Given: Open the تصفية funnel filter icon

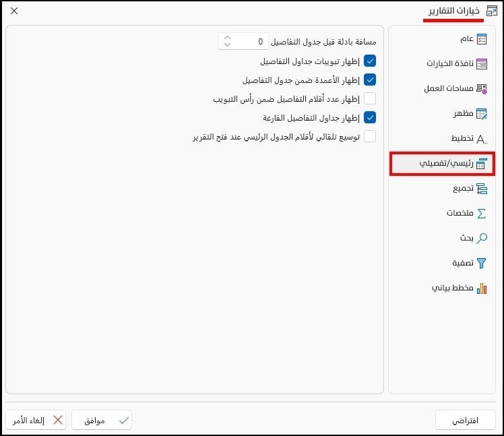Looking at the screenshot, I should 482,263.
